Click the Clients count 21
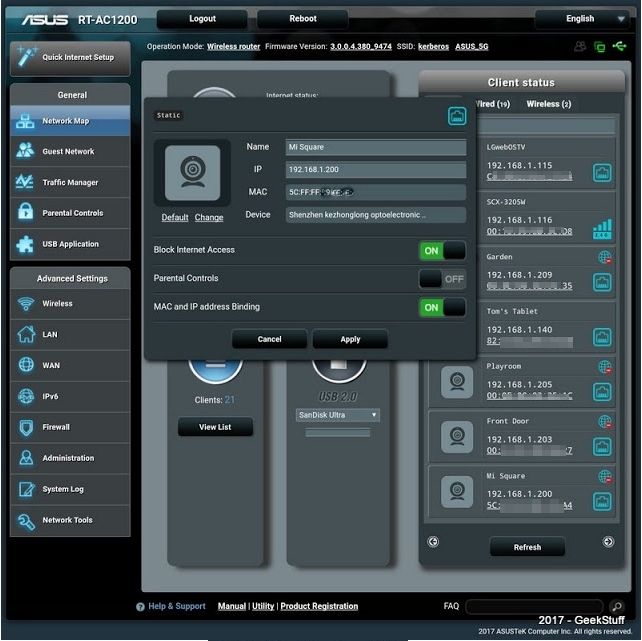Viewport: 642px width, 641px height. click(229, 400)
